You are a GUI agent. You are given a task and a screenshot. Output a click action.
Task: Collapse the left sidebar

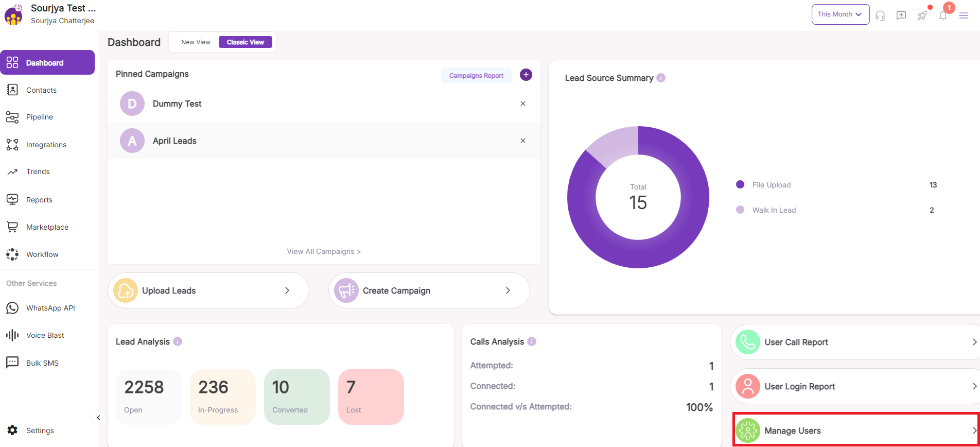pyautogui.click(x=98, y=418)
